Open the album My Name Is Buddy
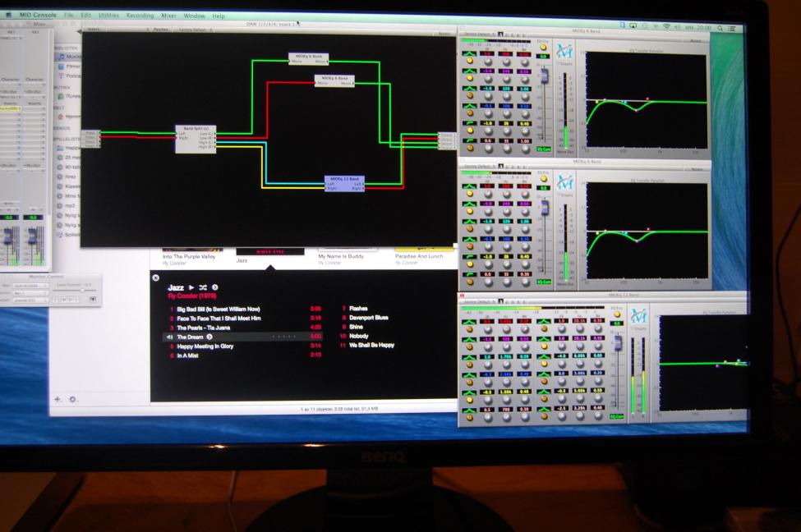 tap(341, 256)
